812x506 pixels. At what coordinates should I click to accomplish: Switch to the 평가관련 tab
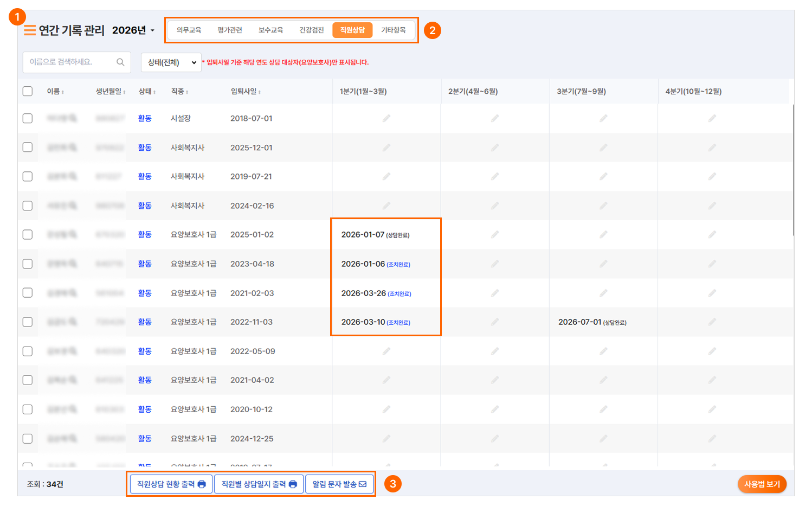(x=230, y=30)
